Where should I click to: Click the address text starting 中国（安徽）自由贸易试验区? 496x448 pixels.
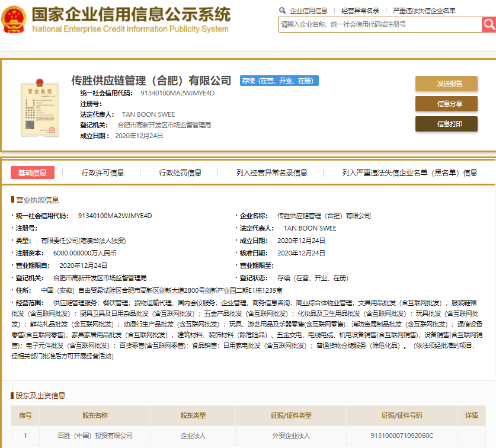[162, 290]
